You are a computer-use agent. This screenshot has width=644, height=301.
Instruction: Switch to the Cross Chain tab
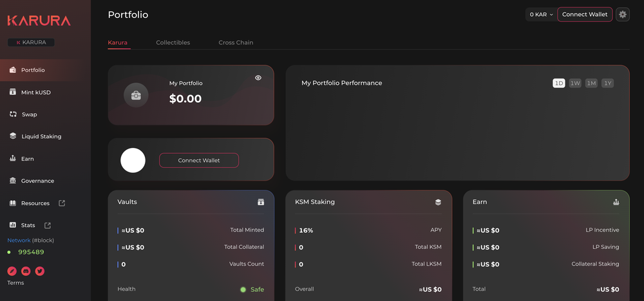pos(236,42)
